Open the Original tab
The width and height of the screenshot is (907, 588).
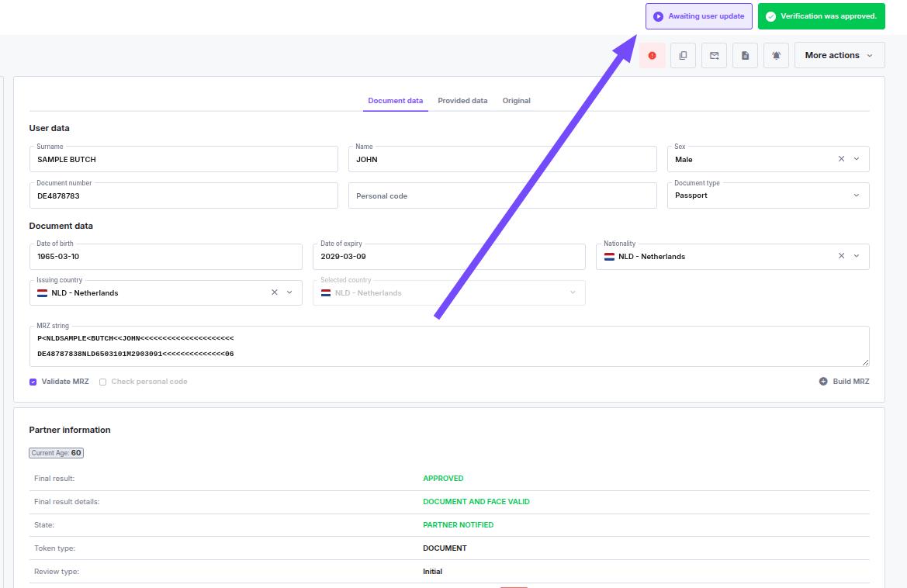(516, 100)
